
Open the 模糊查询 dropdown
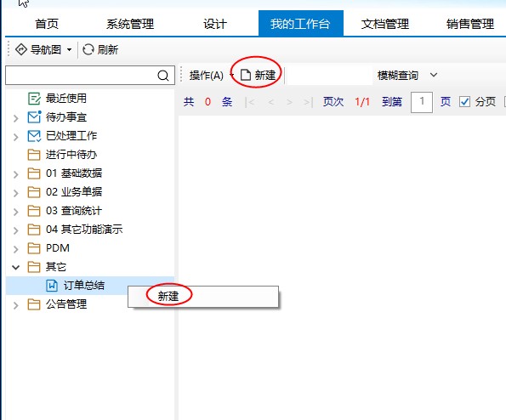434,75
